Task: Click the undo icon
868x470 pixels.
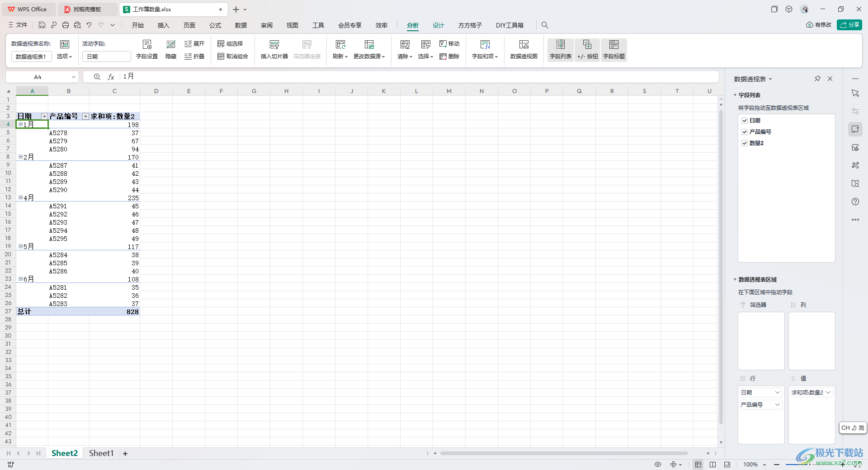Action: (x=89, y=25)
